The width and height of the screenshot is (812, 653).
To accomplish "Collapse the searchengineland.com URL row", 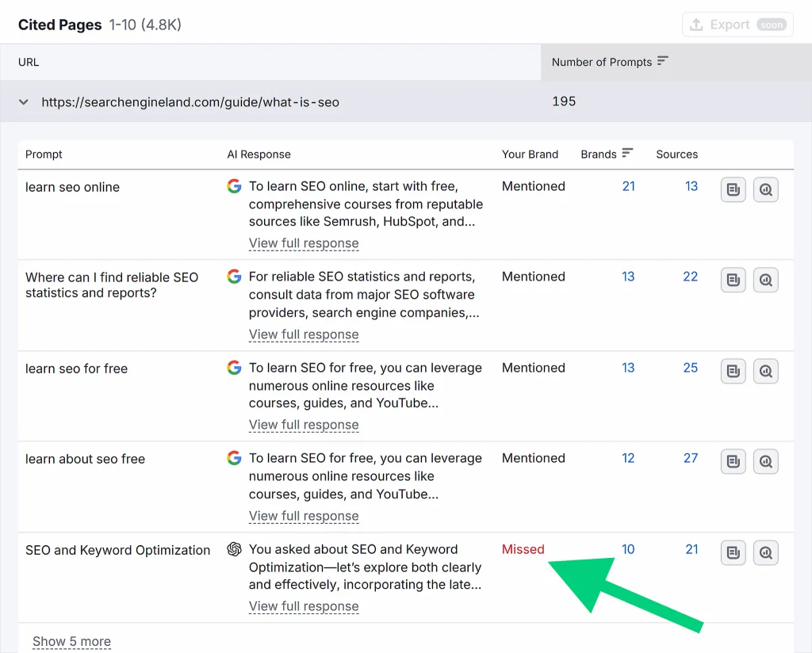I will 24,102.
